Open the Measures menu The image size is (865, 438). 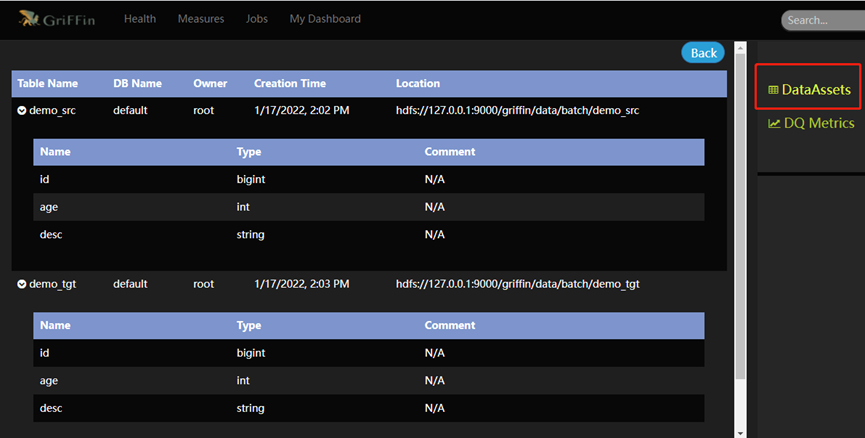[x=201, y=19]
